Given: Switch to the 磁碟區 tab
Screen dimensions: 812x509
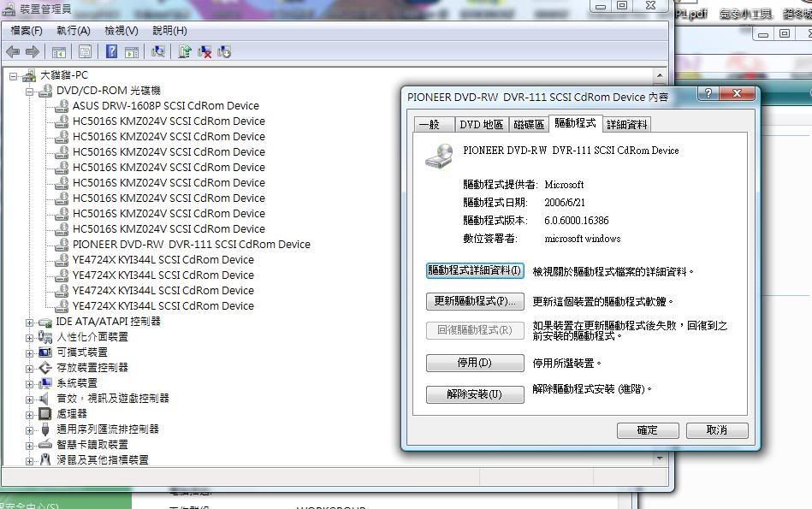Looking at the screenshot, I should coord(529,124).
